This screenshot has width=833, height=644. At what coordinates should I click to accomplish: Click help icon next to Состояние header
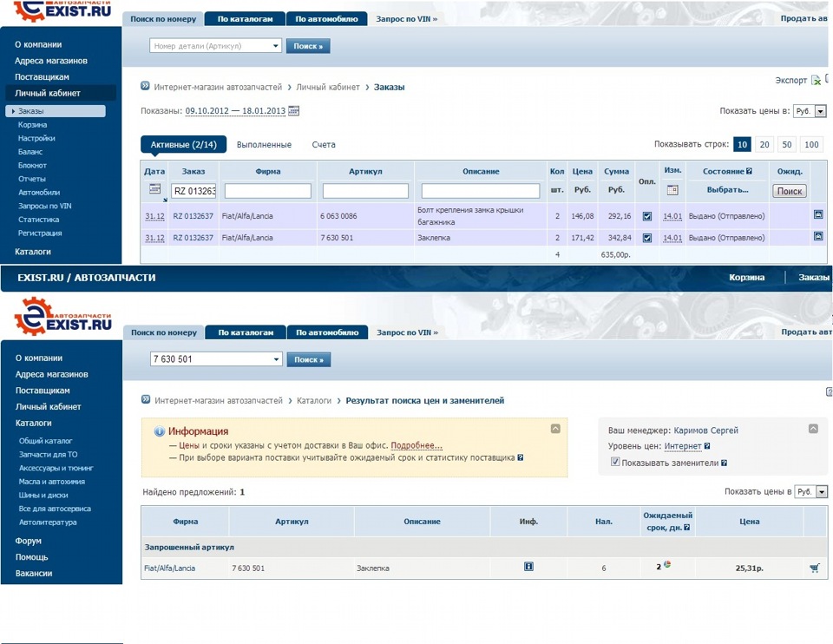pyautogui.click(x=749, y=171)
